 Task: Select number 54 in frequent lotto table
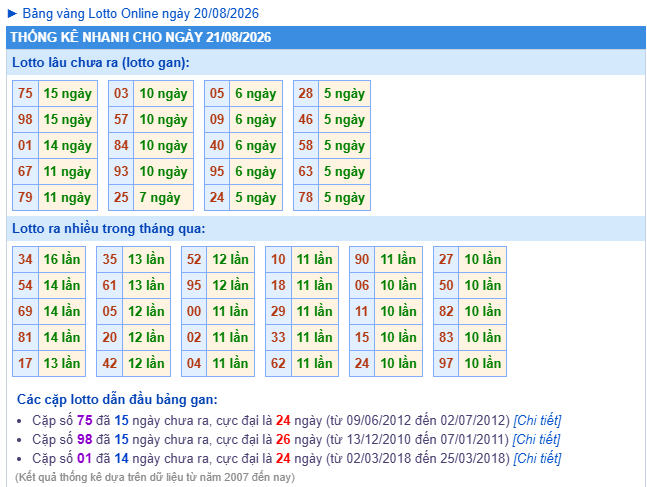point(25,285)
